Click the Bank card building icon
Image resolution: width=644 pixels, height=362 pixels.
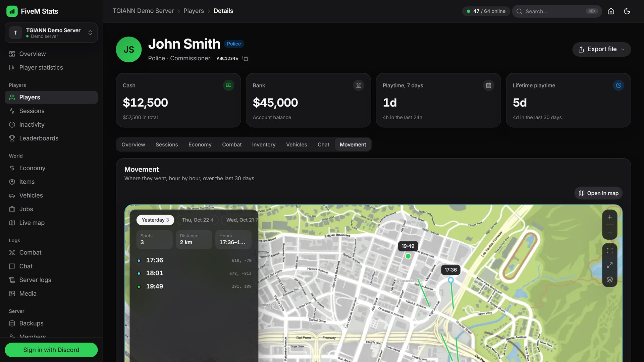click(x=359, y=85)
